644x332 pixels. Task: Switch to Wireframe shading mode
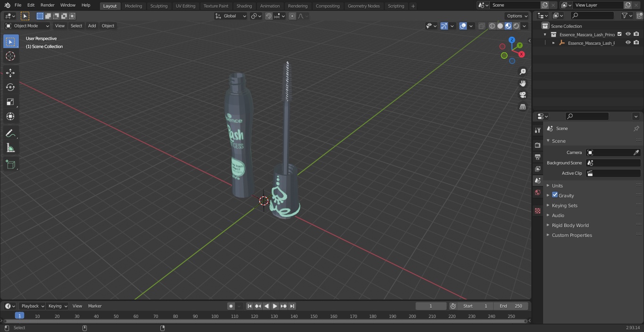(x=492, y=26)
